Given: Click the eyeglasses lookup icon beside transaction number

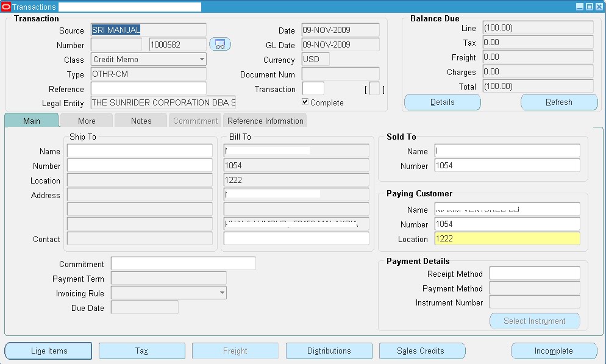Looking at the screenshot, I should pyautogui.click(x=220, y=44).
